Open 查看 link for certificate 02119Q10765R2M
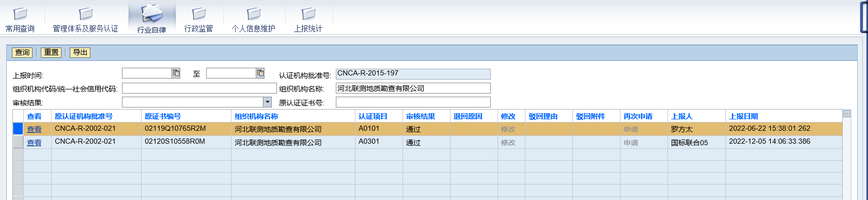Viewport: 868px width, 200px height. 34,129
